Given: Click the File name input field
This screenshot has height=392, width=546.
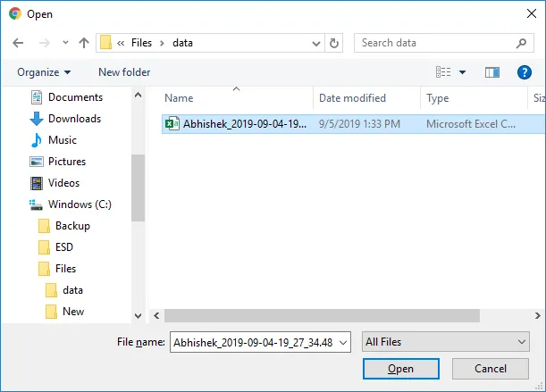Looking at the screenshot, I should 260,342.
